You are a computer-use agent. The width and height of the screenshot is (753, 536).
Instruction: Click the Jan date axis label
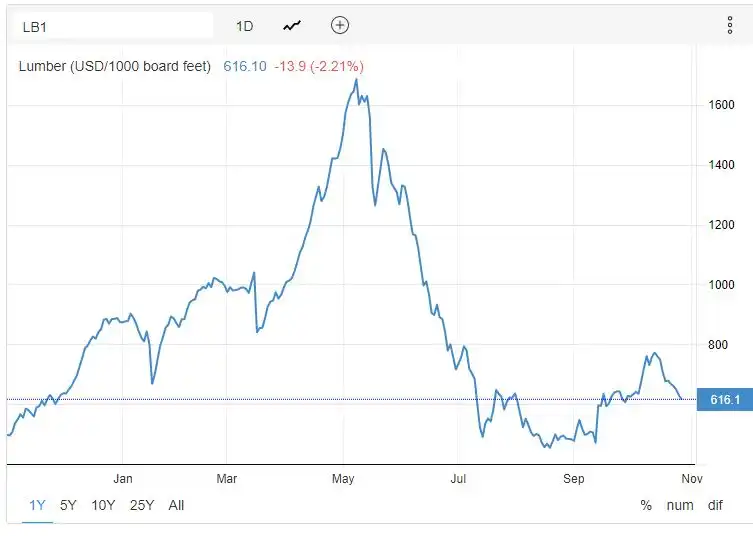[x=123, y=479]
